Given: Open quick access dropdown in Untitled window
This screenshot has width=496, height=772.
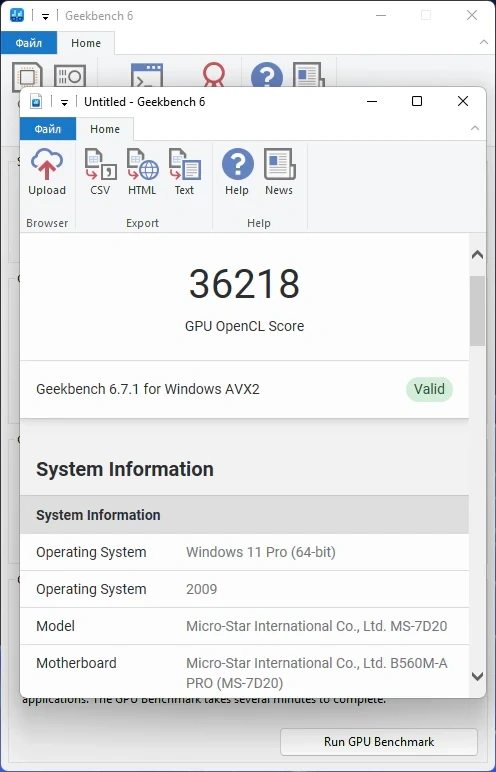Looking at the screenshot, I should click(64, 102).
